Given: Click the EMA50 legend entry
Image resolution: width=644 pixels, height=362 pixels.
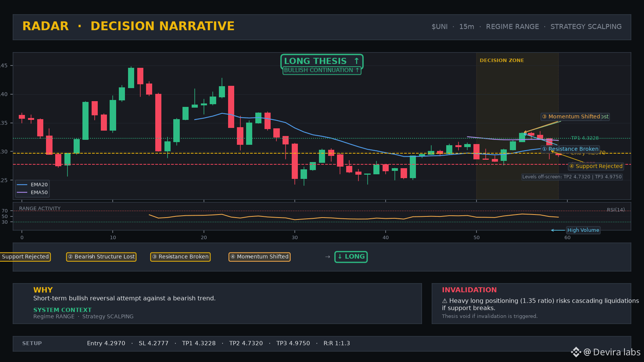Looking at the screenshot, I should coord(32,193).
